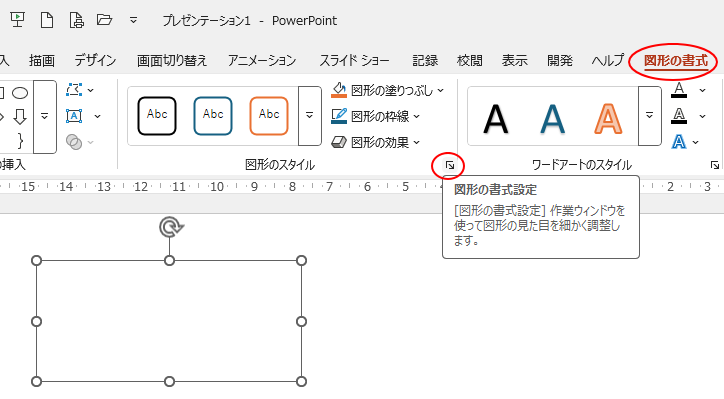This screenshot has height=399, width=724.
Task: Open edit shape dropdown arrow
Action: click(91, 91)
